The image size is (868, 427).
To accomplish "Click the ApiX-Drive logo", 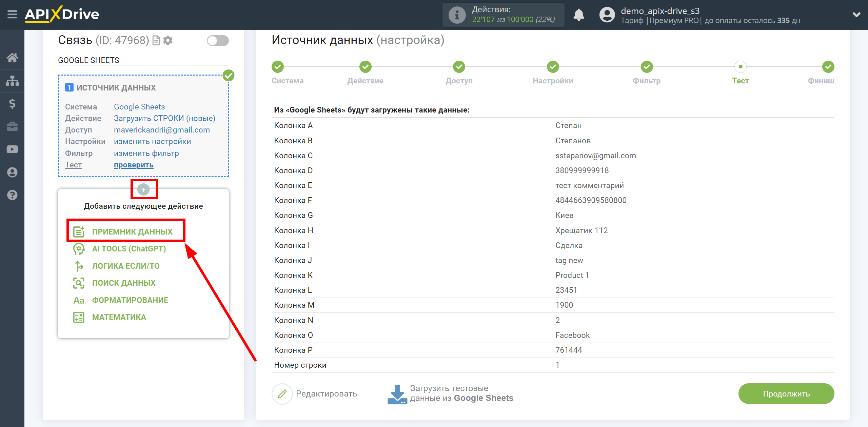I will 62,15.
